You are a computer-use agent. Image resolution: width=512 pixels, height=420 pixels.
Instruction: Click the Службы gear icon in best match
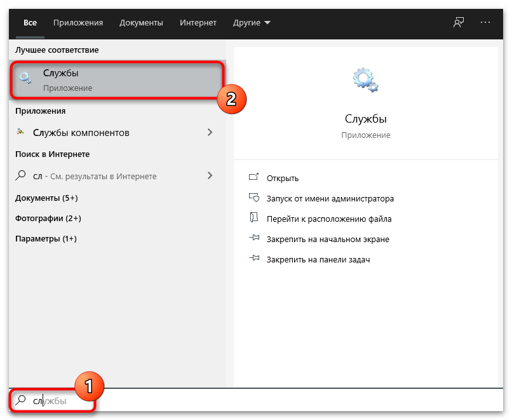(25, 79)
